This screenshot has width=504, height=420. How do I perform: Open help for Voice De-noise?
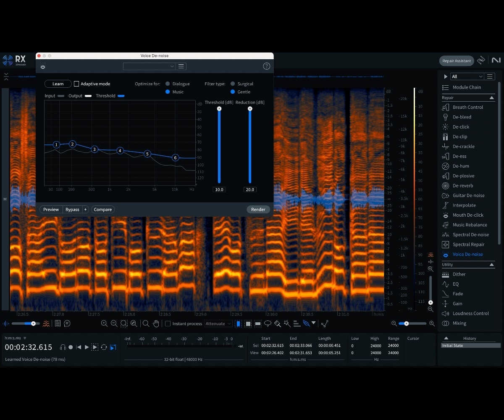point(266,66)
